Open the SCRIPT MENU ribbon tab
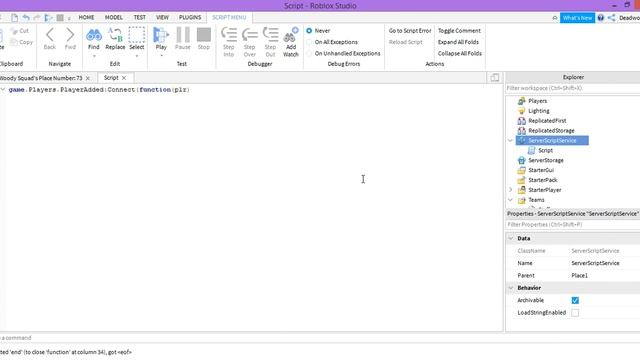This screenshot has height=360, width=640. 229,18
